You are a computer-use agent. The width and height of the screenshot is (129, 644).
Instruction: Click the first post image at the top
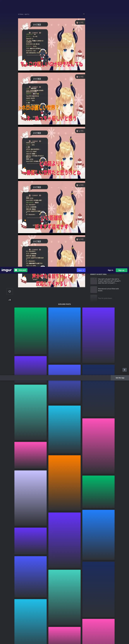click(52, 45)
